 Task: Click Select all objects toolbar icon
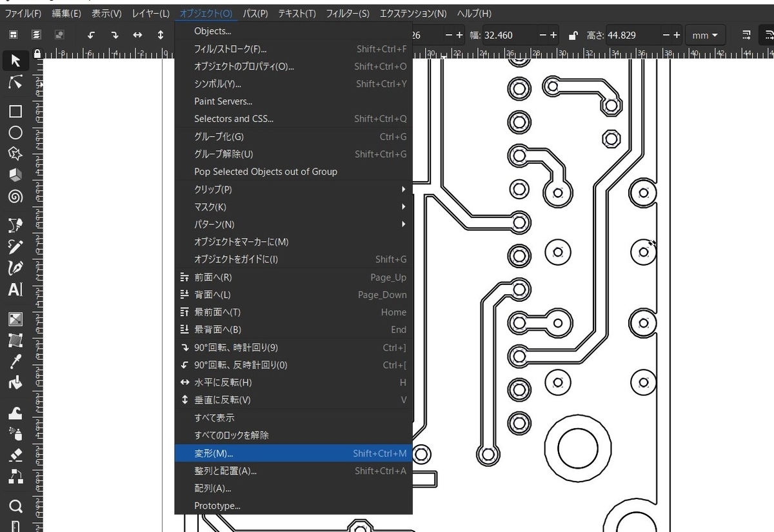13,35
